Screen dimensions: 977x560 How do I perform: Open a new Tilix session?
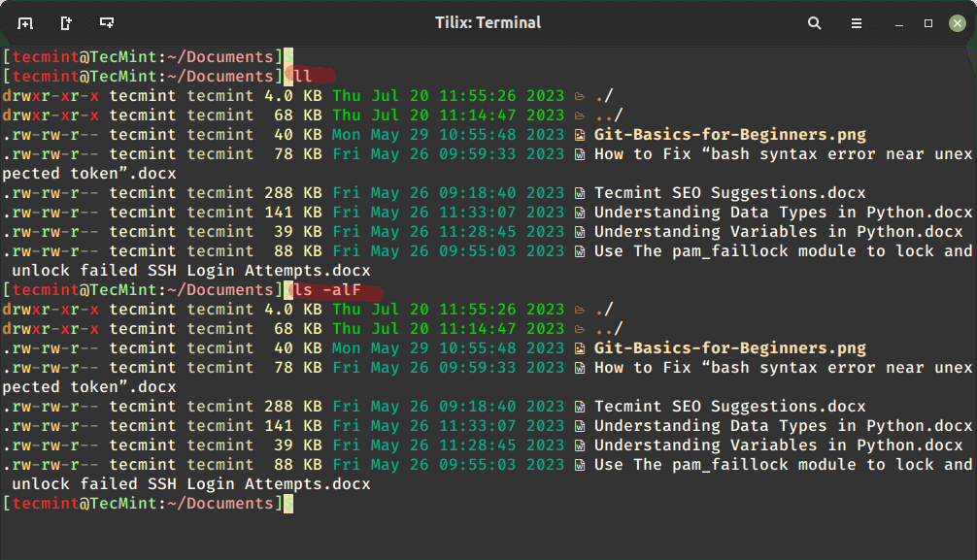(x=26, y=21)
